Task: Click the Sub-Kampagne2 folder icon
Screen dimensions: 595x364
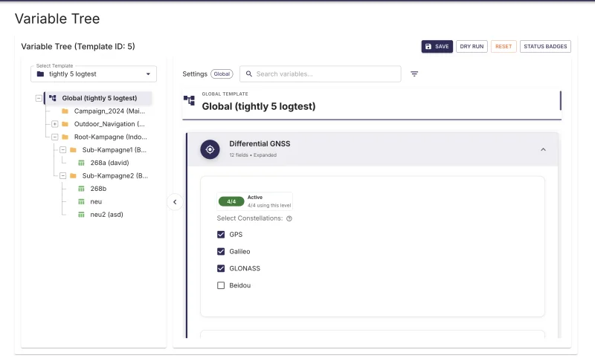Action: (73, 175)
